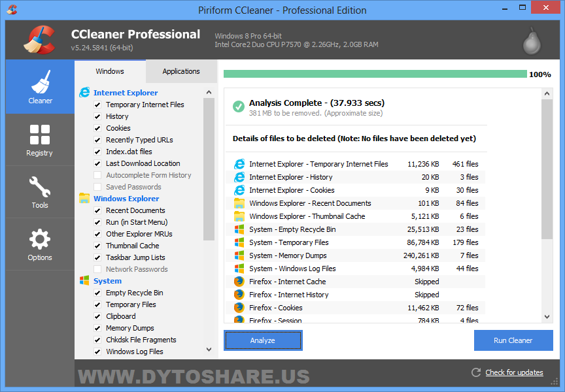Click IE icon beside Temporary Internet Files result
565x392 pixels.
click(x=239, y=164)
